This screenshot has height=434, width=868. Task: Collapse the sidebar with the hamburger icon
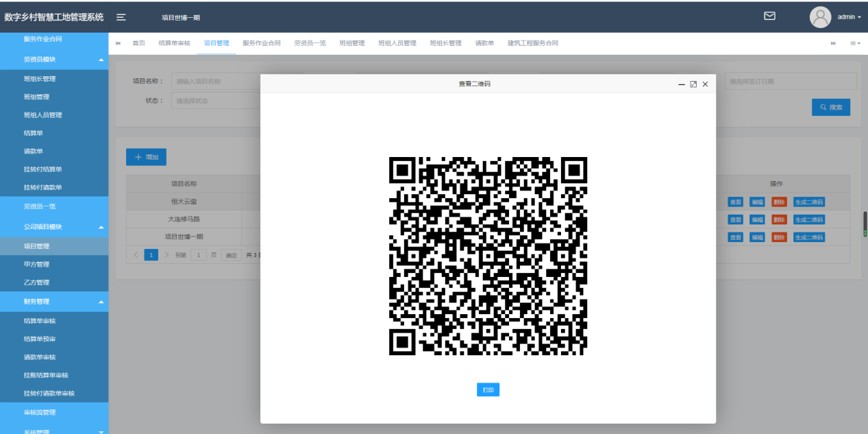[x=121, y=17]
